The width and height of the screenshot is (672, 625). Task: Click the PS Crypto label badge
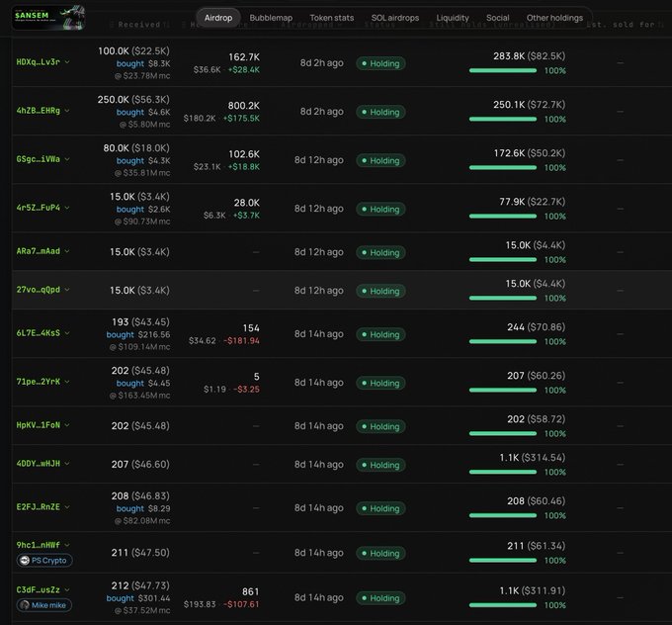point(44,561)
